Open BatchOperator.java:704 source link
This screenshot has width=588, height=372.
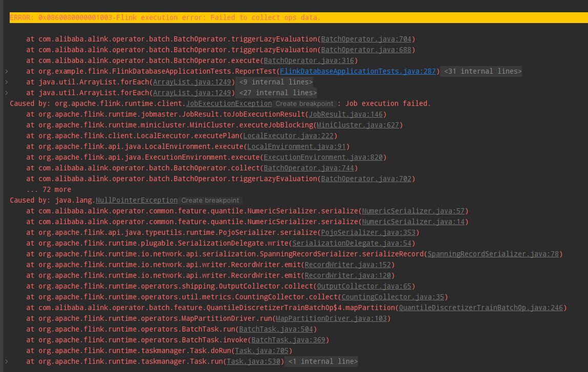point(366,39)
